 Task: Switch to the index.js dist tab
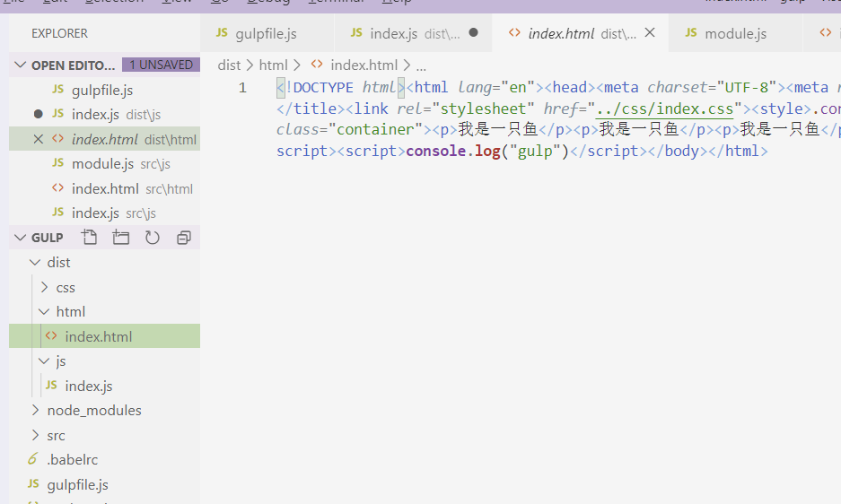(413, 33)
